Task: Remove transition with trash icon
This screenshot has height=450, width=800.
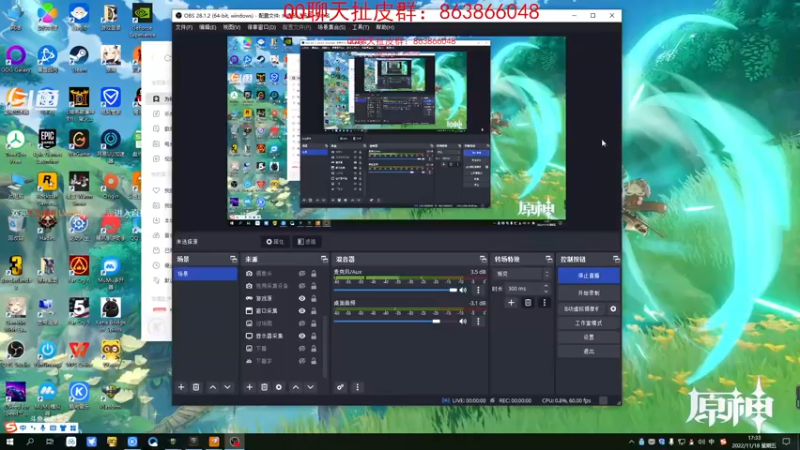Action: click(x=528, y=303)
